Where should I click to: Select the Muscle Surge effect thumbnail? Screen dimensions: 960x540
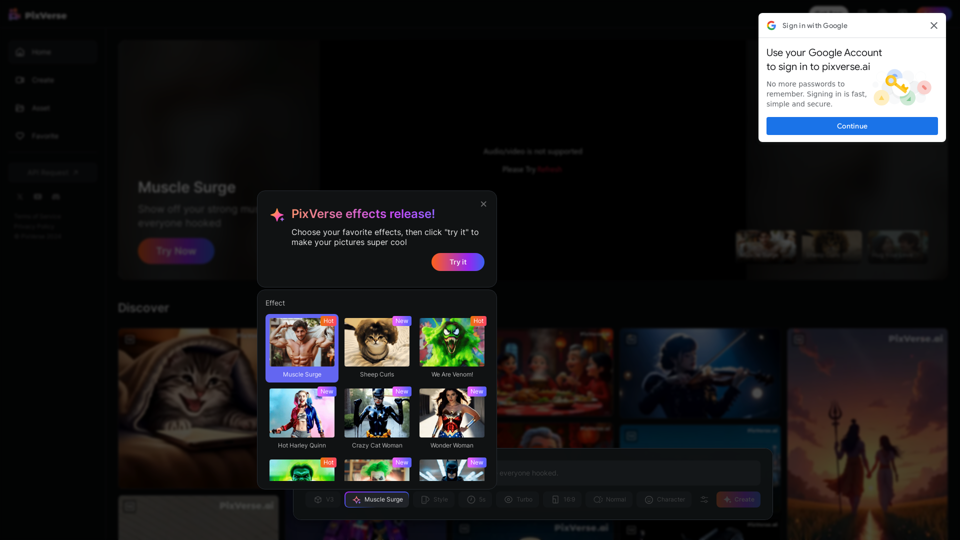click(x=302, y=348)
